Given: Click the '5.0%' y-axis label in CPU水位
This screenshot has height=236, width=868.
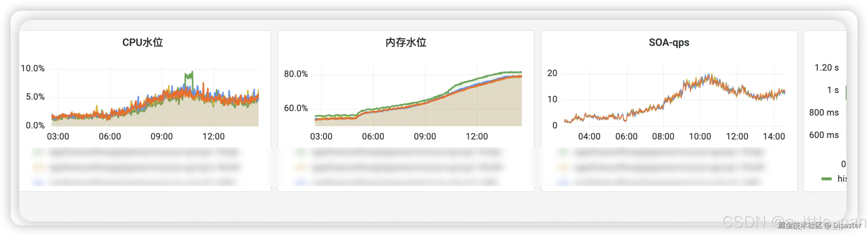Looking at the screenshot, I should coord(36,97).
